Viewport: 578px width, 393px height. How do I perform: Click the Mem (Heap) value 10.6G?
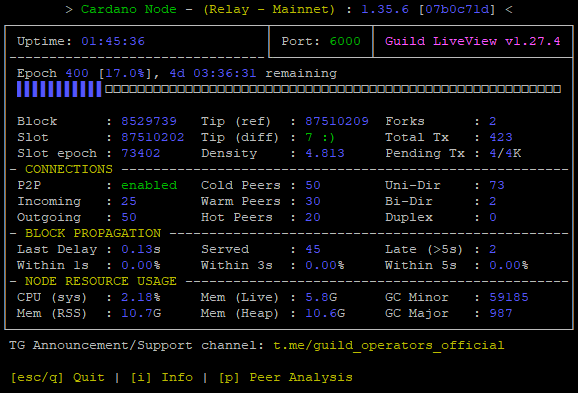[x=325, y=313]
